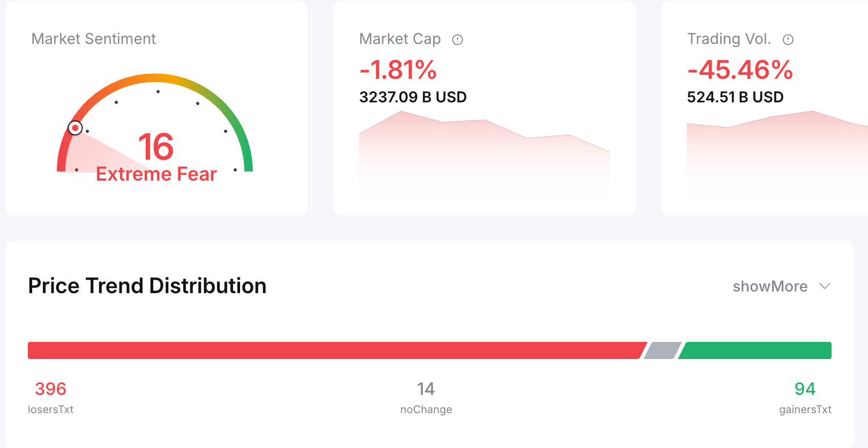Click the 396 losers count

[x=50, y=389]
